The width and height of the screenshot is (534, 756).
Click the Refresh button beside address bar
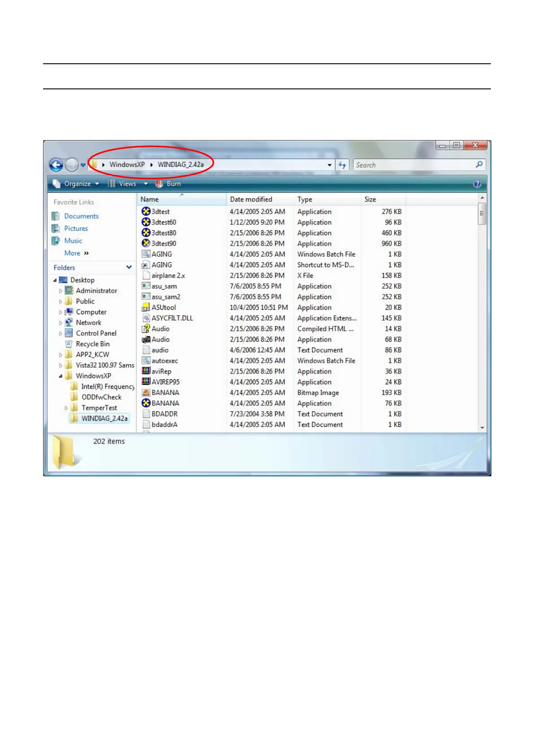[x=342, y=165]
